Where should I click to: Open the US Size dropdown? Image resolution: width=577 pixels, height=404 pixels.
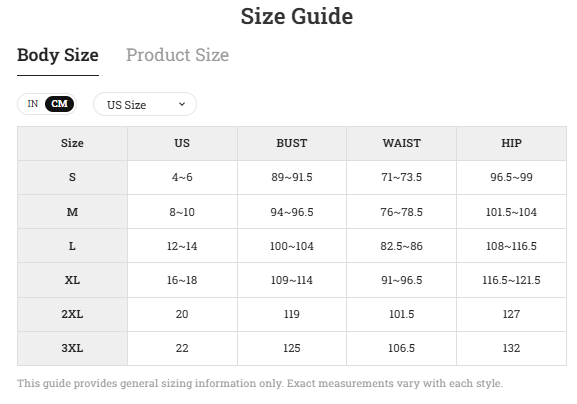pyautogui.click(x=145, y=104)
